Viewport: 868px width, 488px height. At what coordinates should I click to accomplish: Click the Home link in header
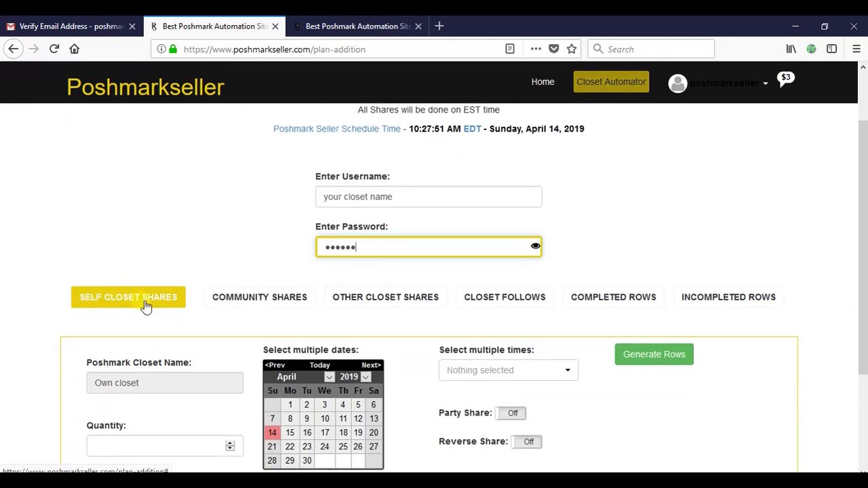click(542, 82)
